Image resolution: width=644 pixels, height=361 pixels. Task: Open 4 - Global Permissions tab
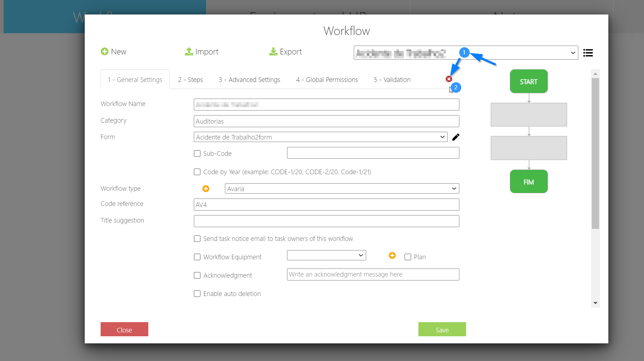(x=327, y=79)
